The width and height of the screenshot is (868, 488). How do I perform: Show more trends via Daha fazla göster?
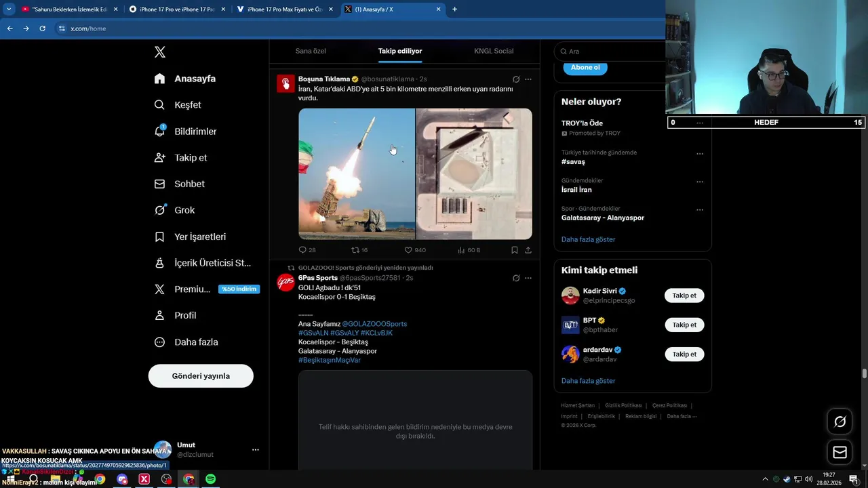click(x=589, y=239)
